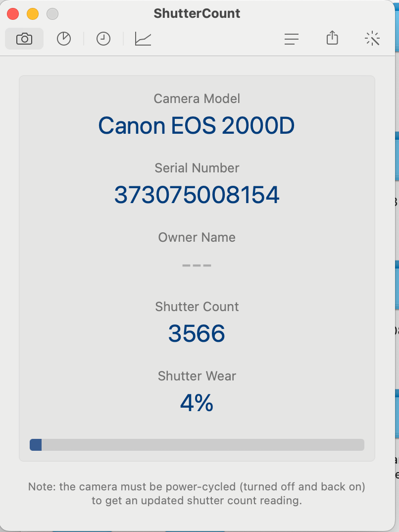Click the power-cycle note text
This screenshot has height=532, width=399.
pyautogui.click(x=197, y=493)
